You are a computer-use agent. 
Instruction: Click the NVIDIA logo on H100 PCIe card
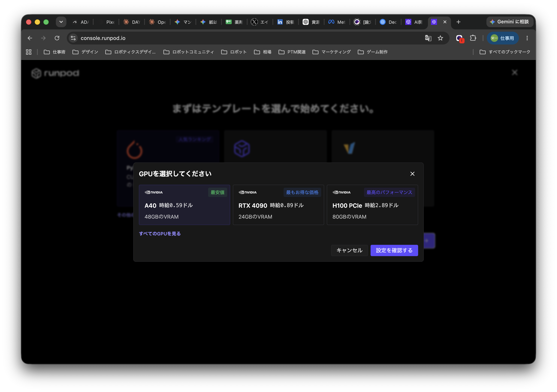[342, 192]
